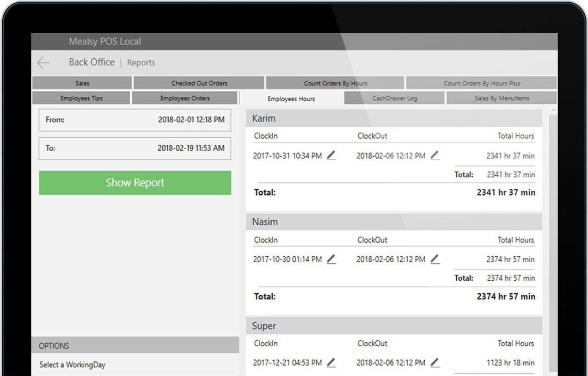This screenshot has width=588, height=376.
Task: Switch to Sales By MenuItems tab
Action: [x=501, y=98]
